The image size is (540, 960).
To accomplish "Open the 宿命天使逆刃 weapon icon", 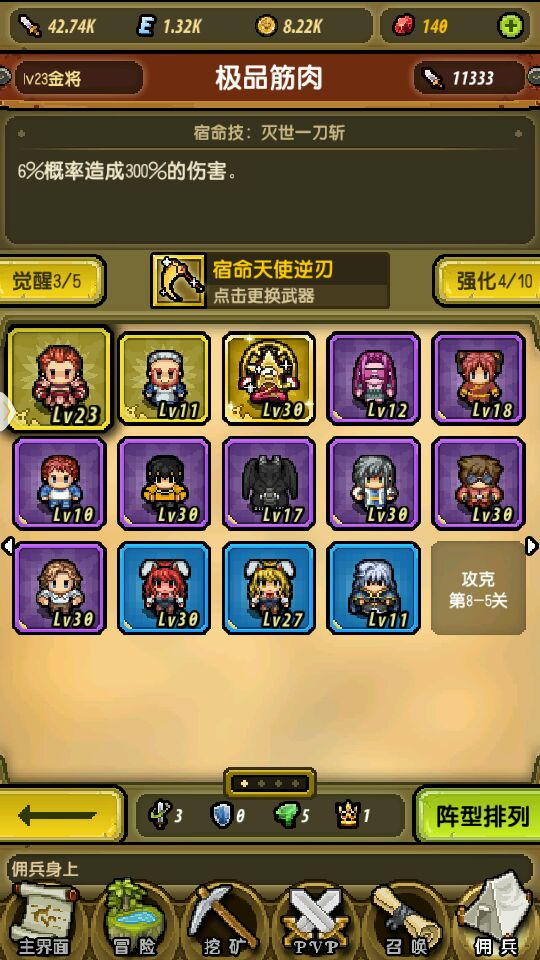I will click(178, 281).
